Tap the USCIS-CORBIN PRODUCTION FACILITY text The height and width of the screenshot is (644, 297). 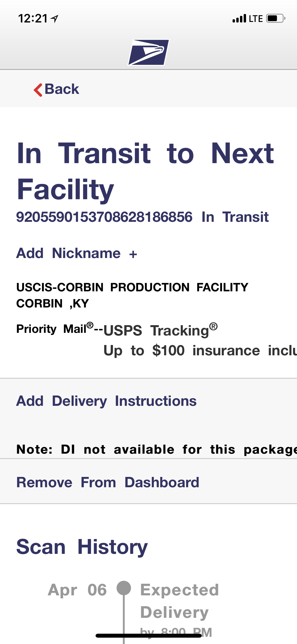pos(132,287)
